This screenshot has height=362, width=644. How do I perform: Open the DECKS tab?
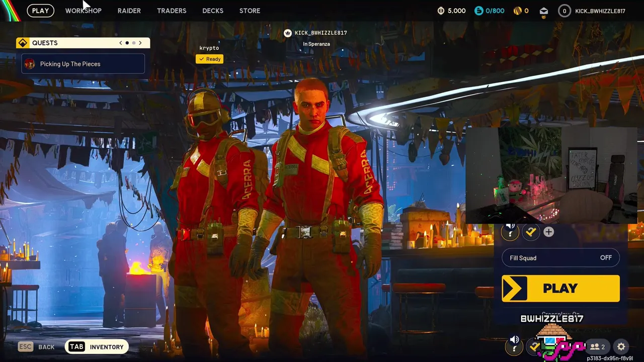tap(213, 11)
